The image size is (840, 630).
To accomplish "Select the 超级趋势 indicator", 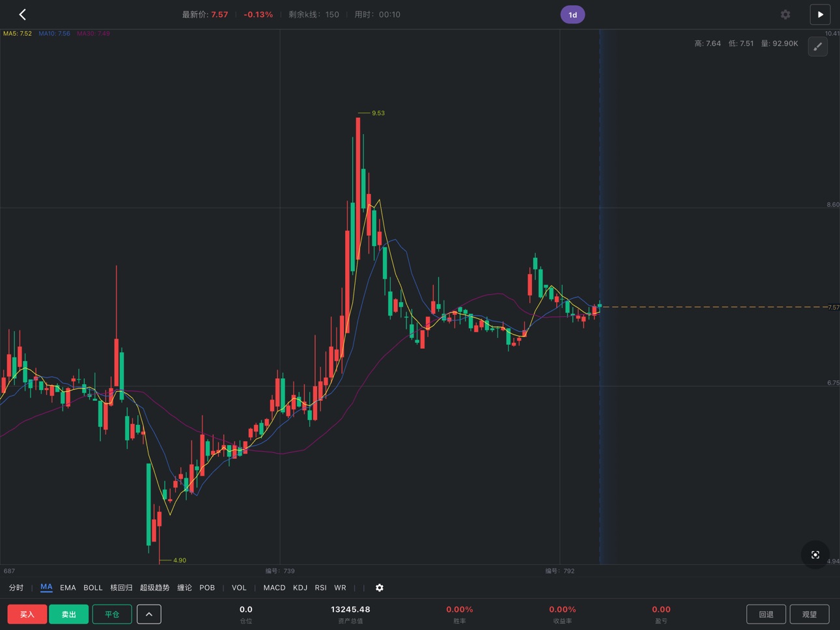I will tap(154, 588).
